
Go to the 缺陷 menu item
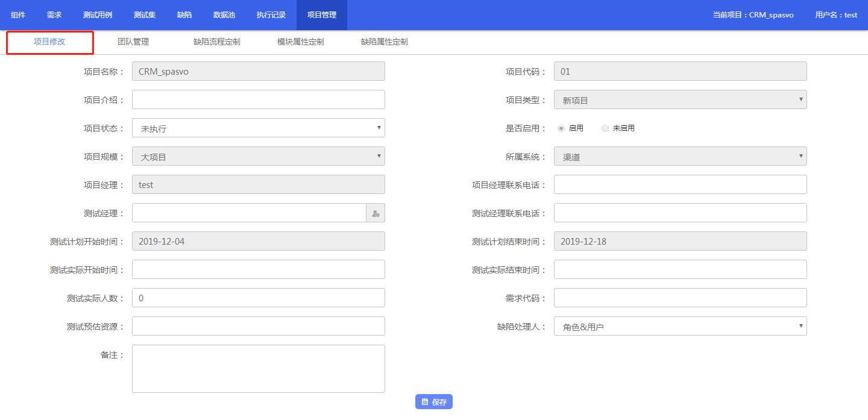[184, 15]
